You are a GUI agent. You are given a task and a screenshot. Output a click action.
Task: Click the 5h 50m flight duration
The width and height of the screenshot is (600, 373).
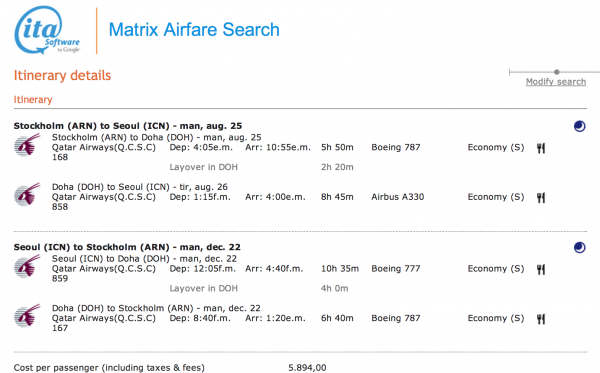[337, 147]
